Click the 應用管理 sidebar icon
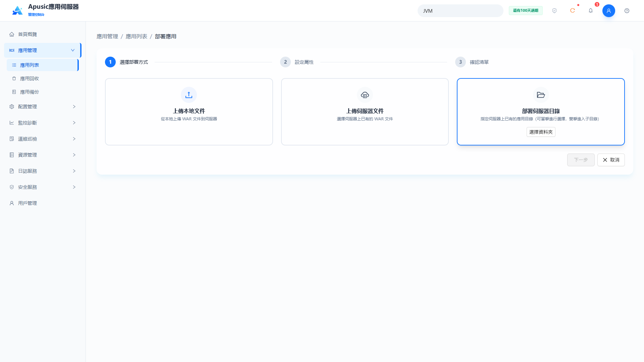 [12, 50]
